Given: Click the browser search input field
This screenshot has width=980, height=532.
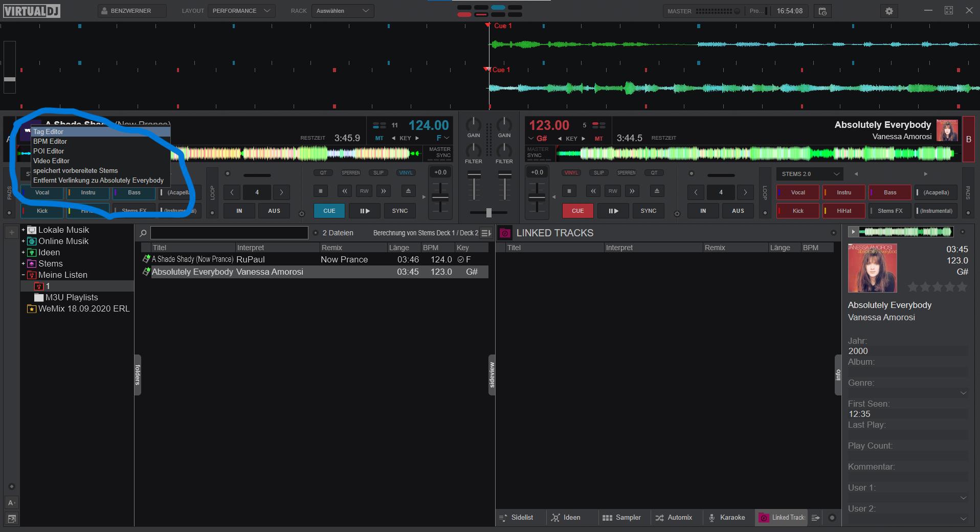Looking at the screenshot, I should [229, 233].
